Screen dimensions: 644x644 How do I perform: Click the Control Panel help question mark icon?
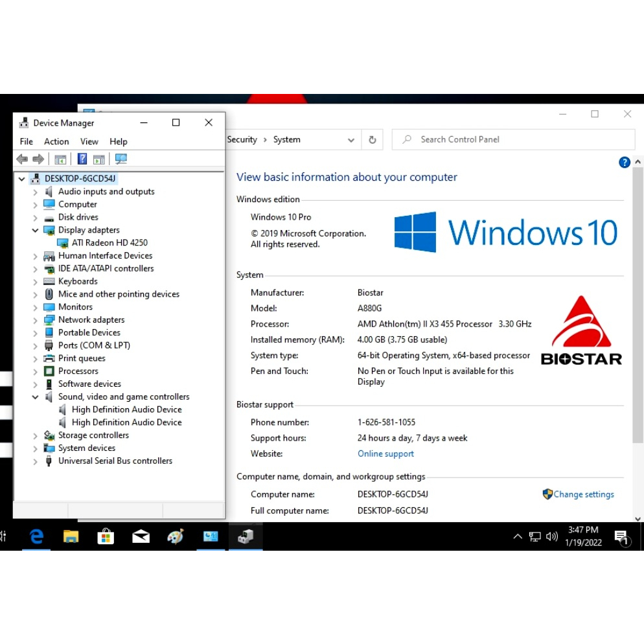[x=624, y=163]
